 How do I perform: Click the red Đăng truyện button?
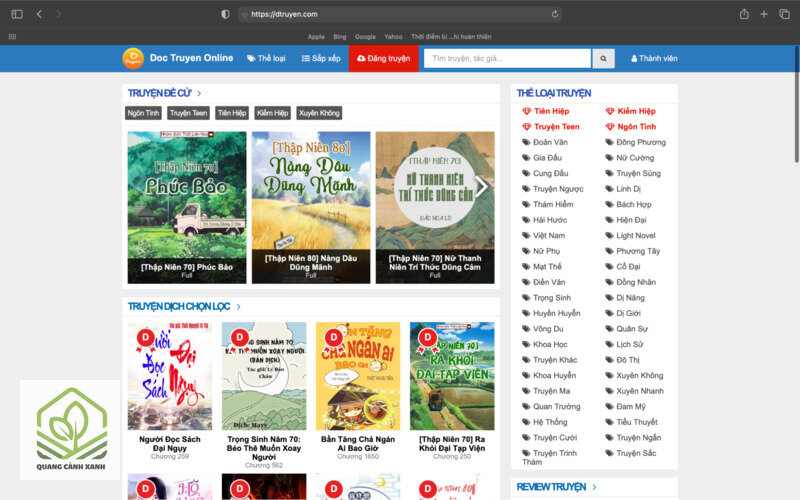384,59
